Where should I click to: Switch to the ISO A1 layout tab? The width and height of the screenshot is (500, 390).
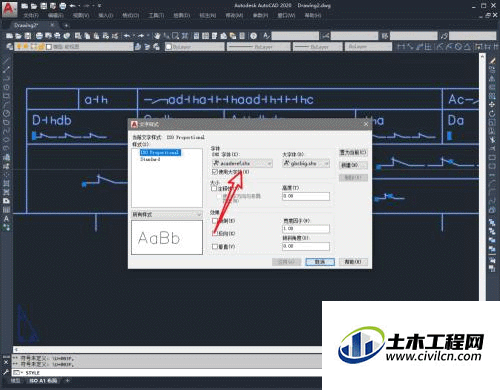coord(43,380)
